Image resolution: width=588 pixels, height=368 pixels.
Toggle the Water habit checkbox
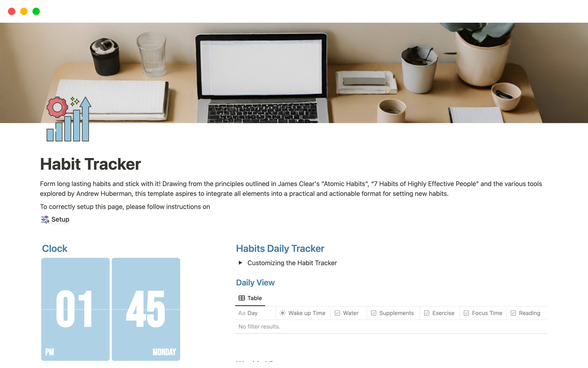point(337,313)
